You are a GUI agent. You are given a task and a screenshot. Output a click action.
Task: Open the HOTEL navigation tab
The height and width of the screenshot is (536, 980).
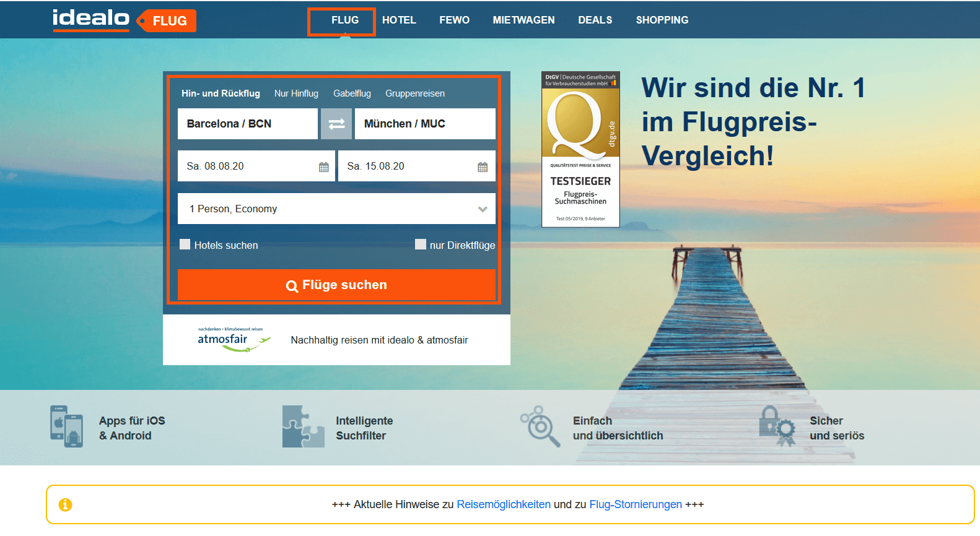coord(399,20)
